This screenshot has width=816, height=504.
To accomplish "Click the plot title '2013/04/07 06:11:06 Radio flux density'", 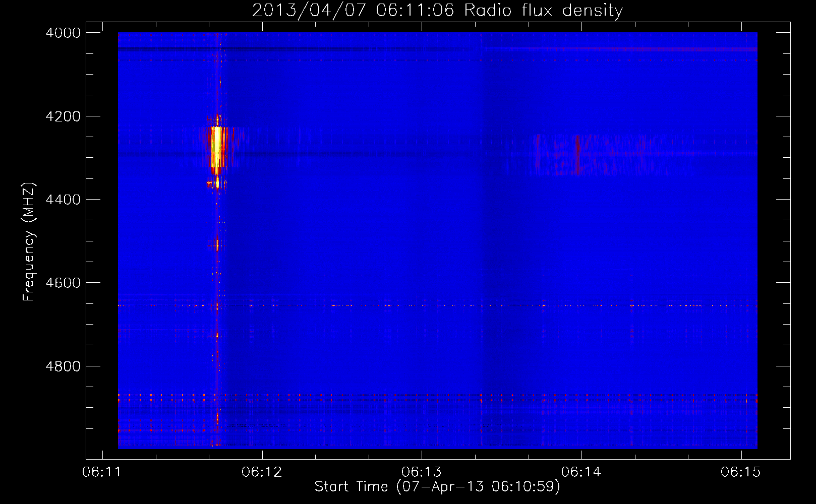I will (x=437, y=10).
